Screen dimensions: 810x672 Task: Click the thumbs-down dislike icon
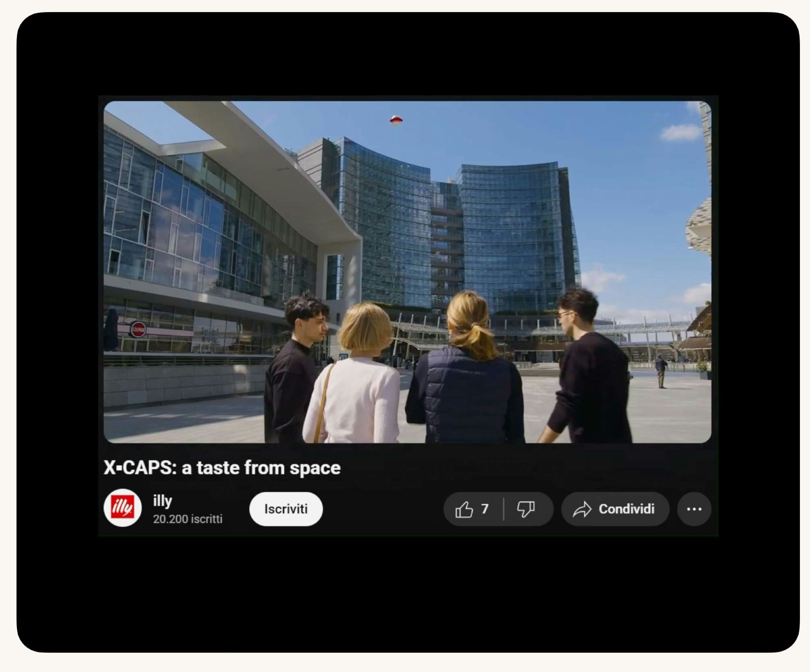525,509
